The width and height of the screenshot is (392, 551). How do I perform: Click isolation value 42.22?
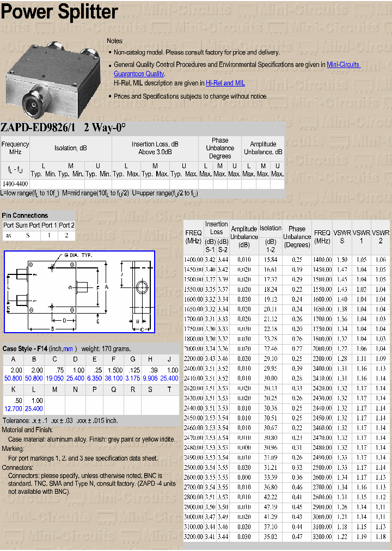[271, 497]
